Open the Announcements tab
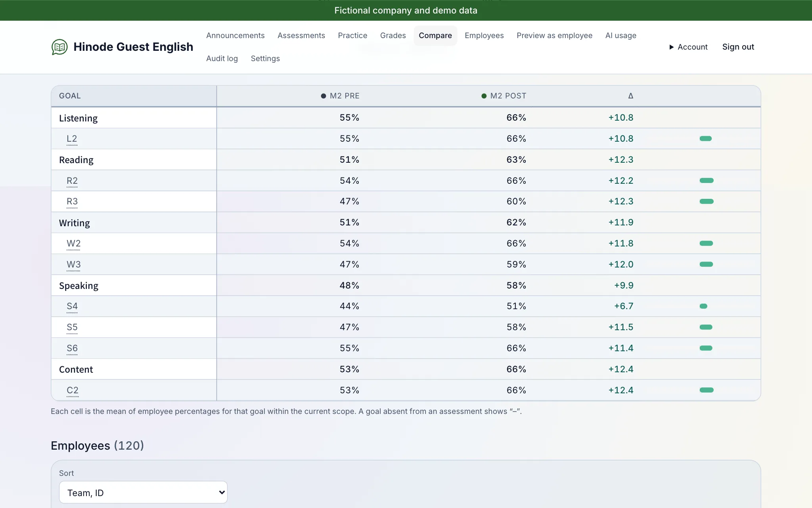This screenshot has width=812, height=508. 235,35
